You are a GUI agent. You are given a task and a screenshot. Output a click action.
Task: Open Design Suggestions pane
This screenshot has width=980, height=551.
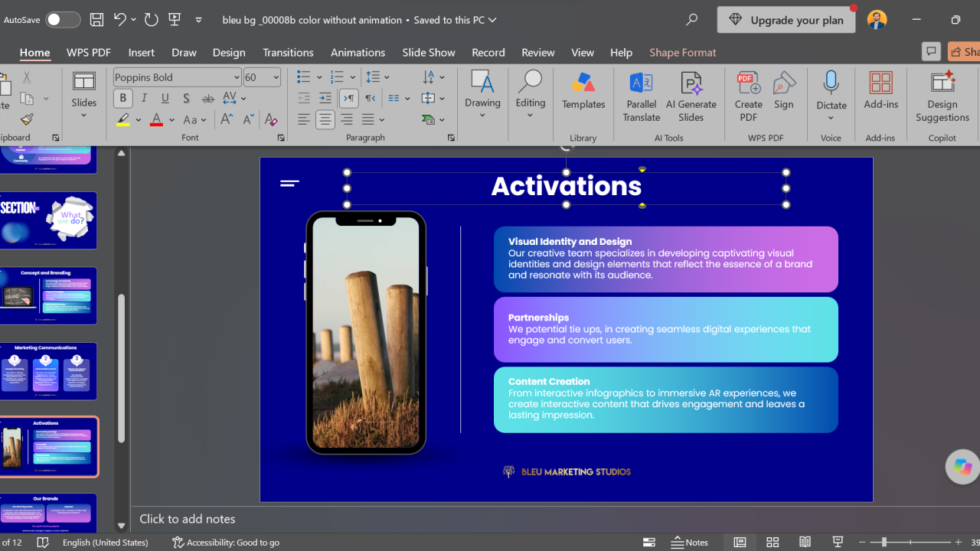(942, 97)
